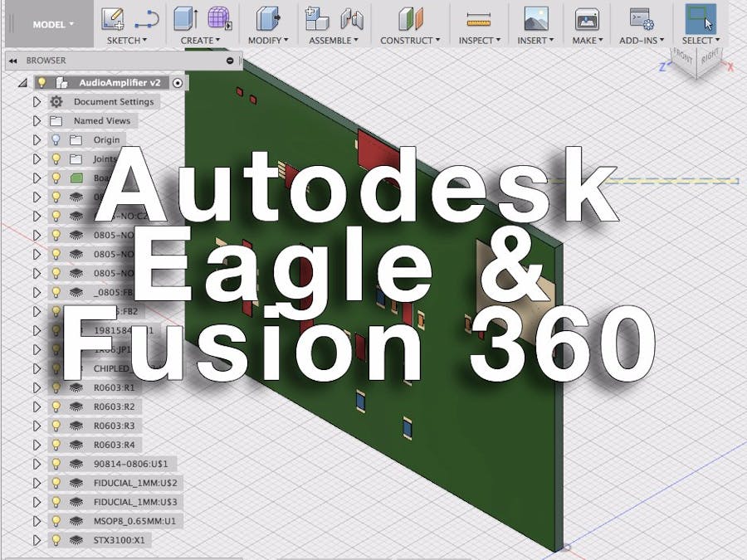Click the Document Settings gear icon
This screenshot has height=560, width=747.
tap(56, 101)
